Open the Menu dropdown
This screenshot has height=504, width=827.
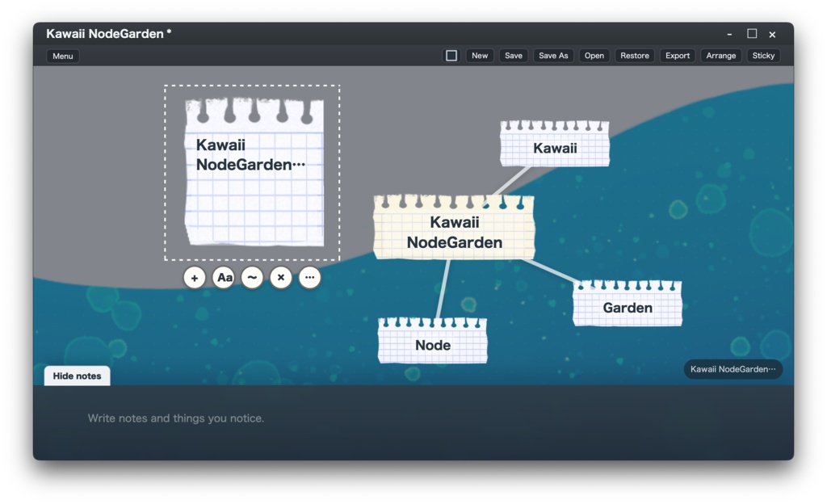click(63, 56)
